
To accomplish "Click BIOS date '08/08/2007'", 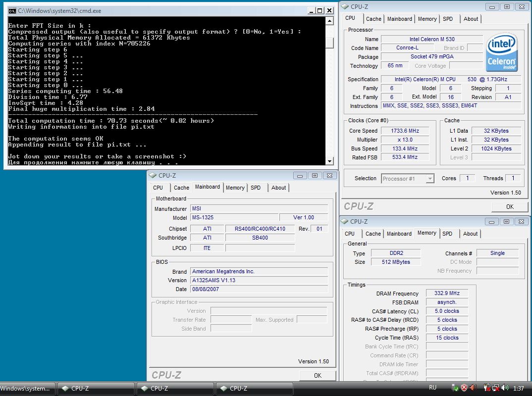I will [x=259, y=289].
